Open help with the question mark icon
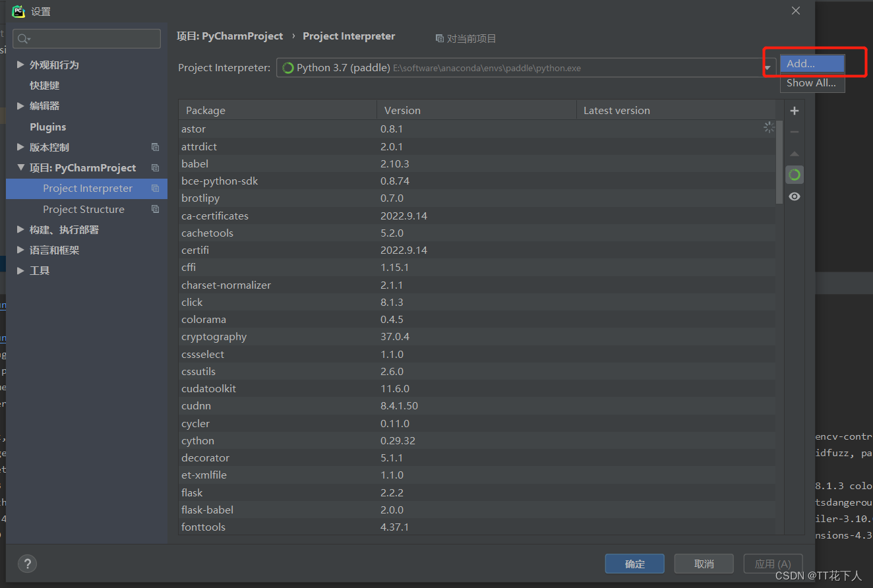 pyautogui.click(x=27, y=564)
